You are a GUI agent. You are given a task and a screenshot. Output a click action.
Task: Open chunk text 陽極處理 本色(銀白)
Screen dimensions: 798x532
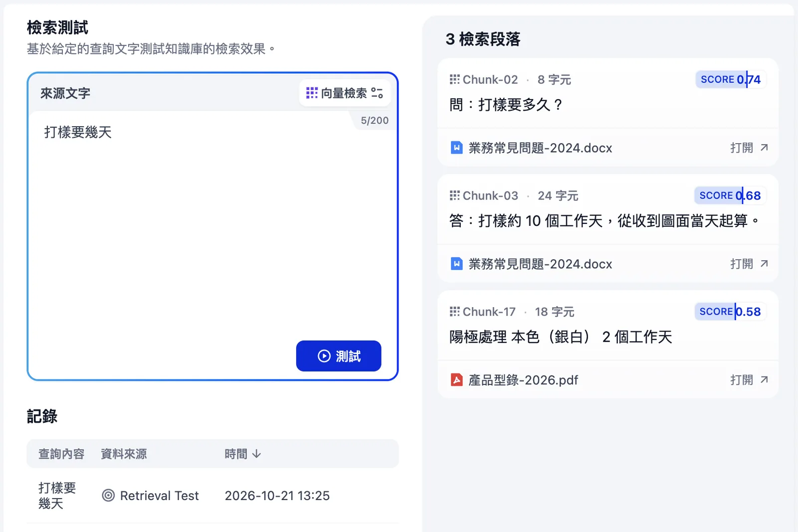[x=561, y=337]
